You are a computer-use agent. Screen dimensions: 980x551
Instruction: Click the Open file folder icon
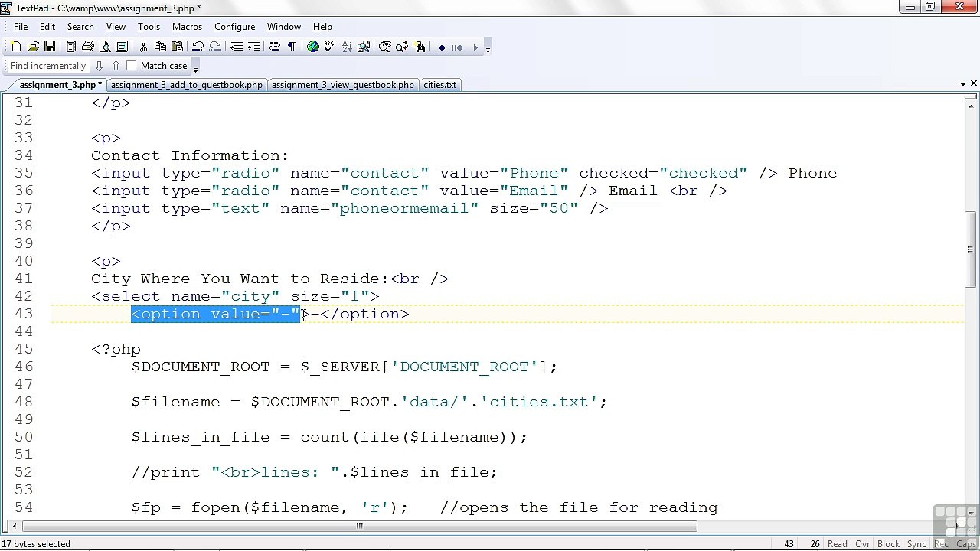pos(33,47)
